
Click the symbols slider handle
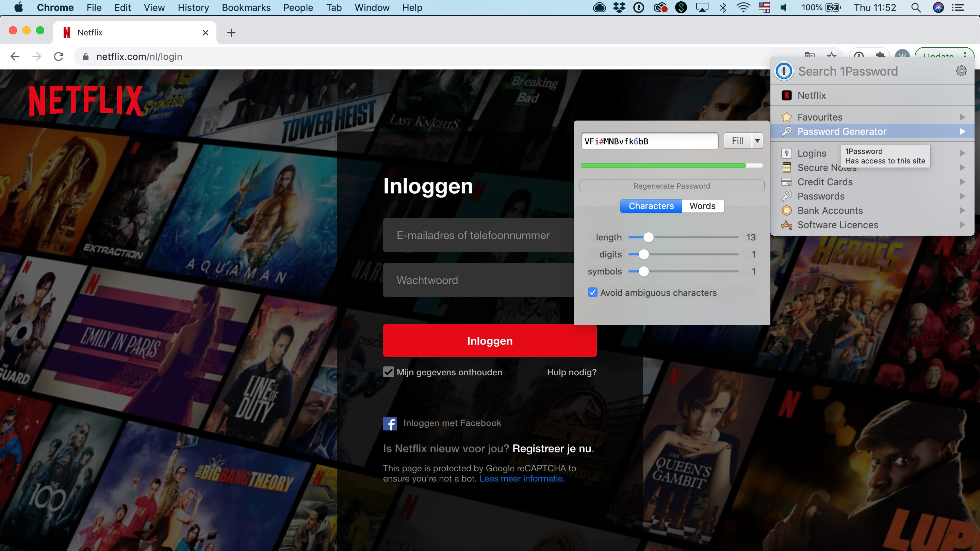[x=643, y=271]
